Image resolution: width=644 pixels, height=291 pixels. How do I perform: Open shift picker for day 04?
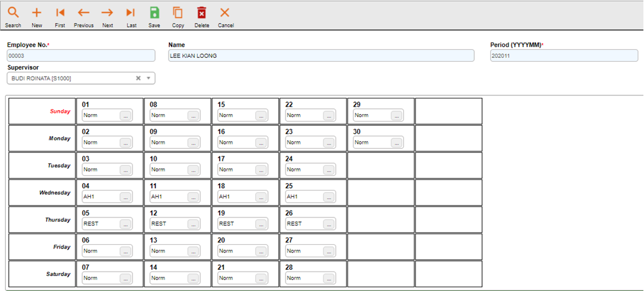[126, 197]
